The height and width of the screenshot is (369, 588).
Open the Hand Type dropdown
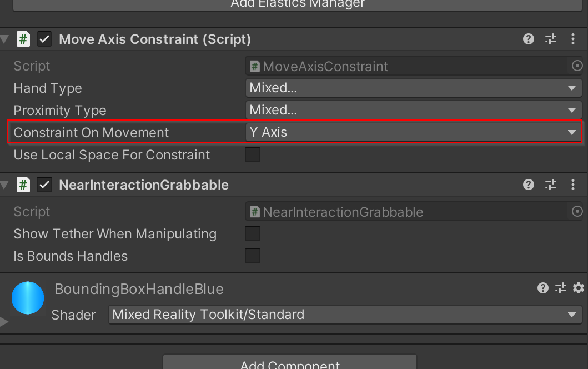tap(414, 88)
